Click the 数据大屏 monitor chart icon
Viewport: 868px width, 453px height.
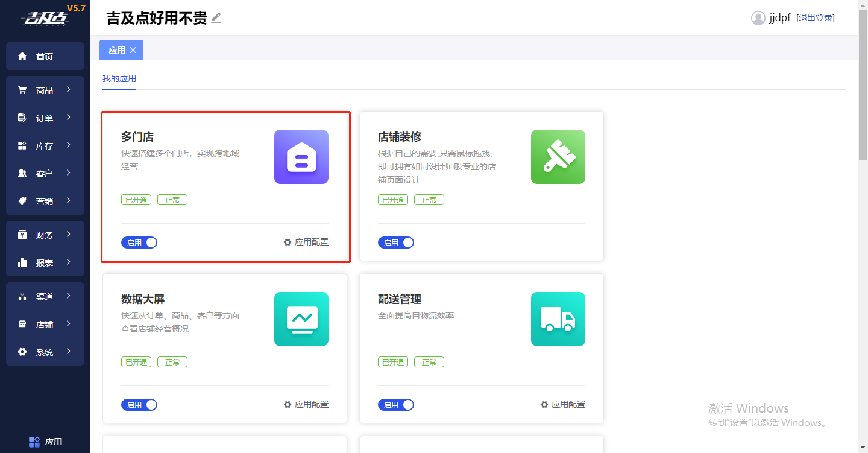tap(301, 319)
